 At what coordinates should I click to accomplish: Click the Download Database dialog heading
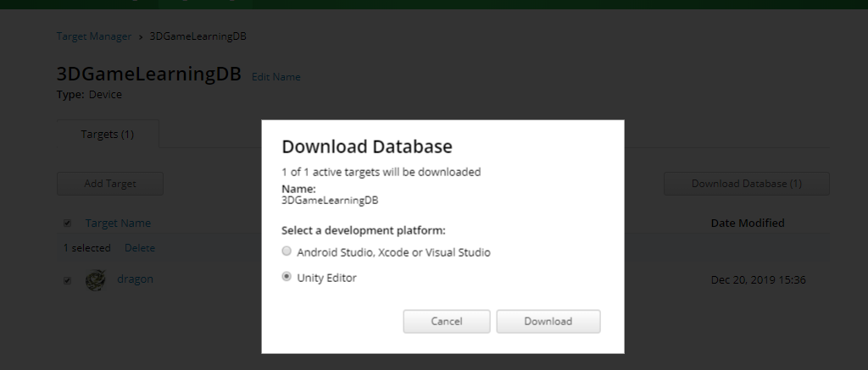(366, 146)
